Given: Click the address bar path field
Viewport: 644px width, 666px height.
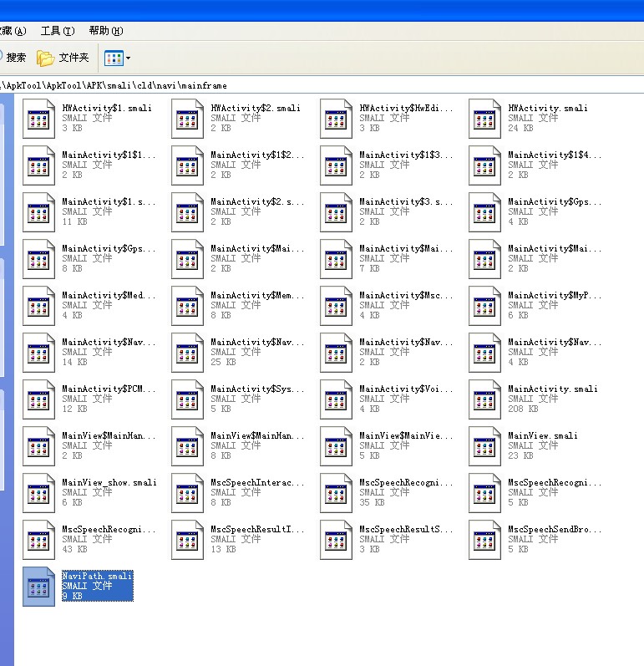Looking at the screenshot, I should [322, 85].
